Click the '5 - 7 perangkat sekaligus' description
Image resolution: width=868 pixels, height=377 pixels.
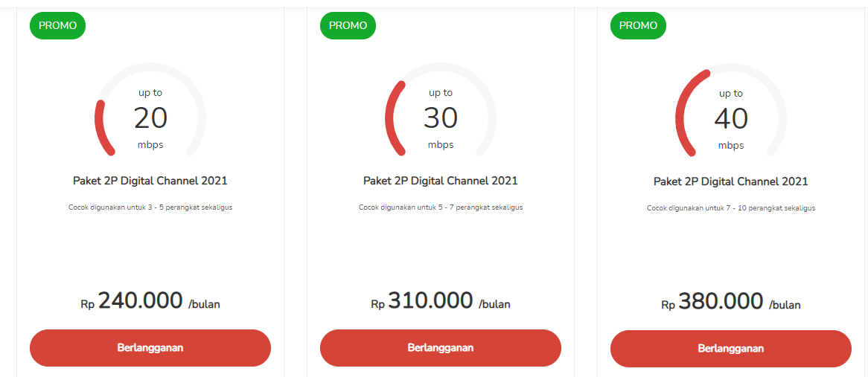point(441,207)
